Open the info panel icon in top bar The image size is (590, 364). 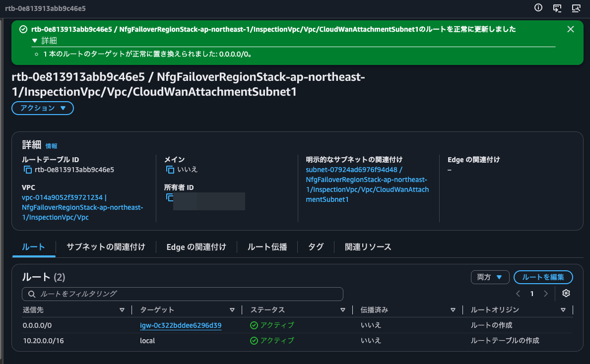[x=538, y=7]
